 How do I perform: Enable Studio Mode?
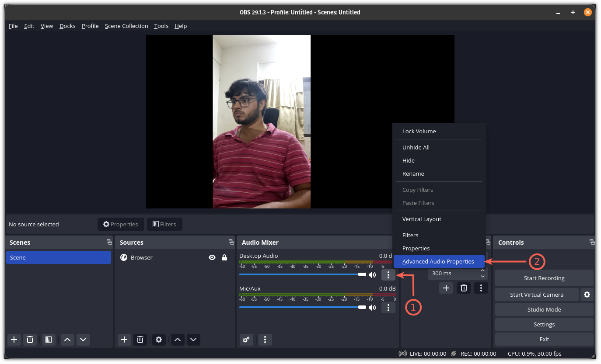544,309
